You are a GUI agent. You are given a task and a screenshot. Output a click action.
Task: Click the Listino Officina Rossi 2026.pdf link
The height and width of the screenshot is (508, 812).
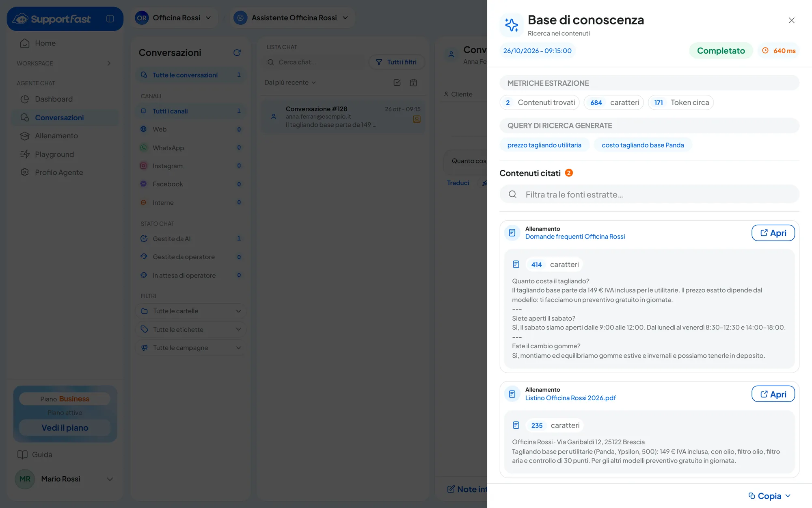[570, 398]
